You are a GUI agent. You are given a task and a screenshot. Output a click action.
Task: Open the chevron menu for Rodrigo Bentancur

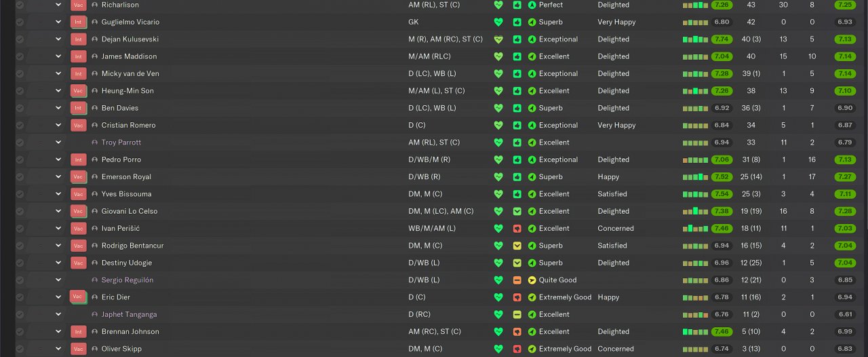click(58, 246)
